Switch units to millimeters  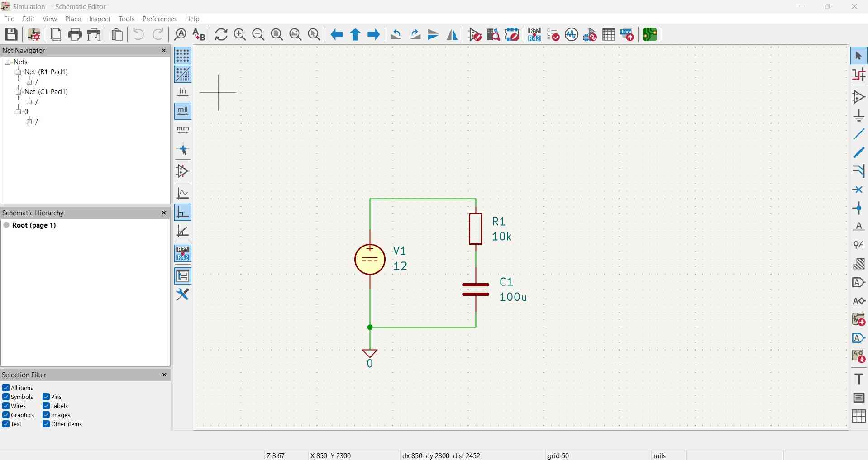coord(182,130)
